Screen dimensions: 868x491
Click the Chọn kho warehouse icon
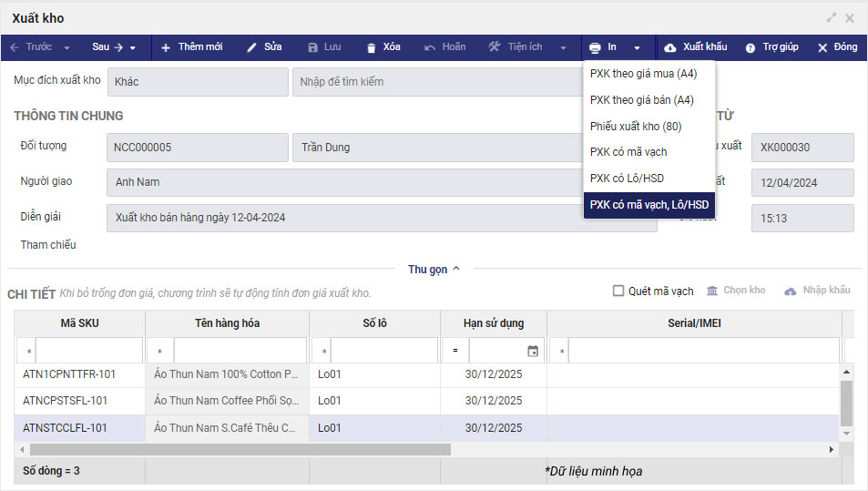(x=712, y=291)
